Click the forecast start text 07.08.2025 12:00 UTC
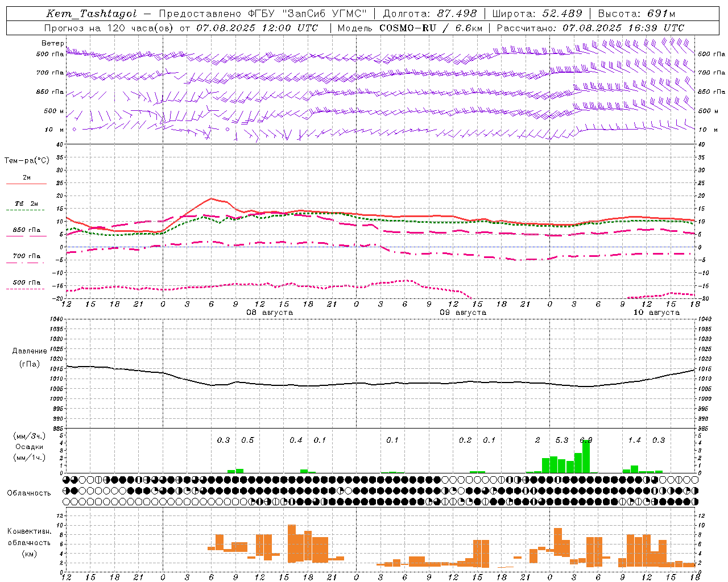 (x=257, y=28)
